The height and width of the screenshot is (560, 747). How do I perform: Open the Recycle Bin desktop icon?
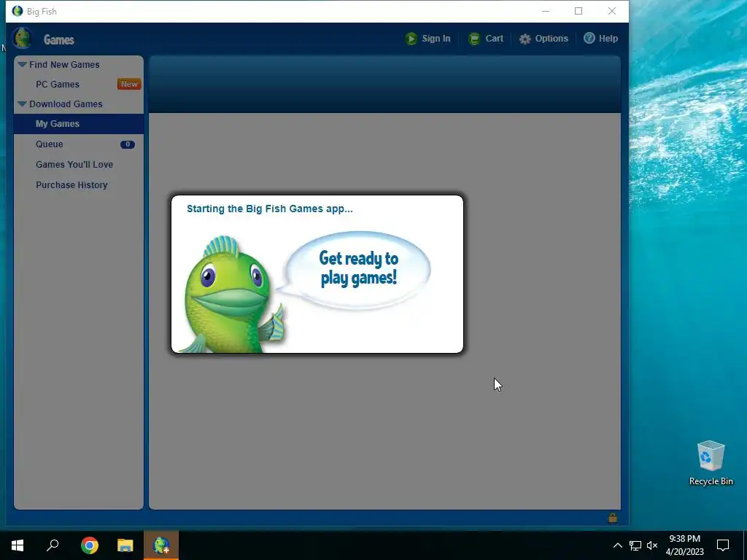pos(711,463)
